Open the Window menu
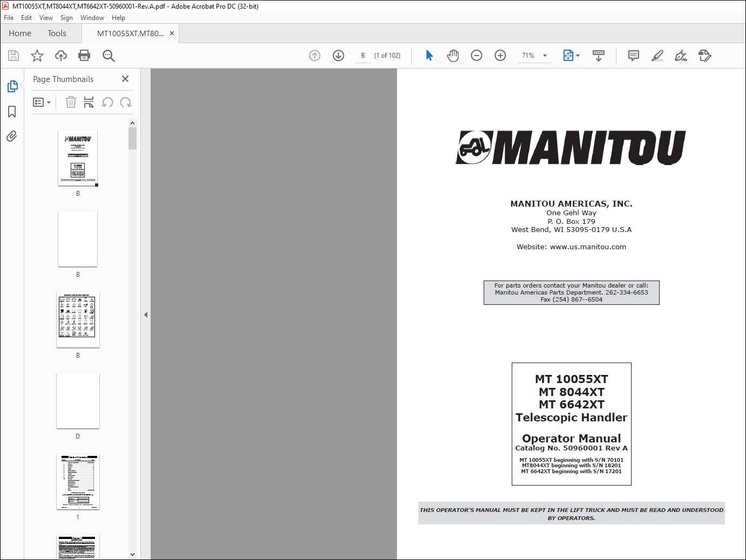Viewport: 746px width, 560px height. click(92, 18)
